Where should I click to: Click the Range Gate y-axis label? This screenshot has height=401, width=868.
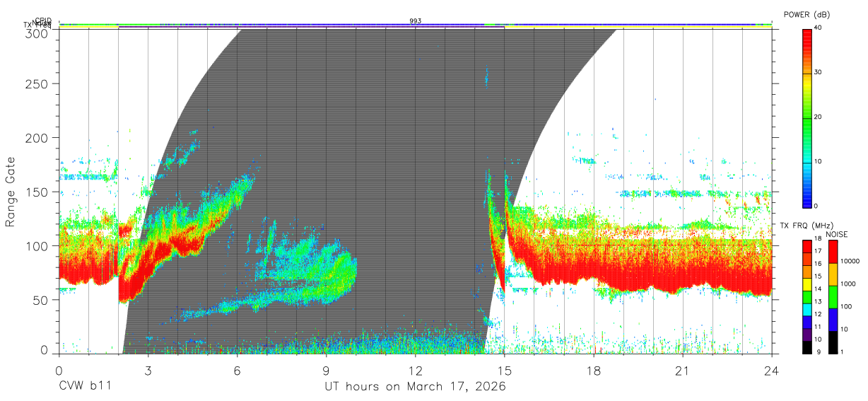pyautogui.click(x=11, y=191)
